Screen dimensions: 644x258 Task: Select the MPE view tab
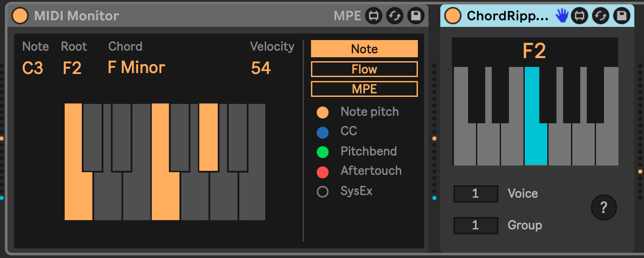tap(364, 89)
